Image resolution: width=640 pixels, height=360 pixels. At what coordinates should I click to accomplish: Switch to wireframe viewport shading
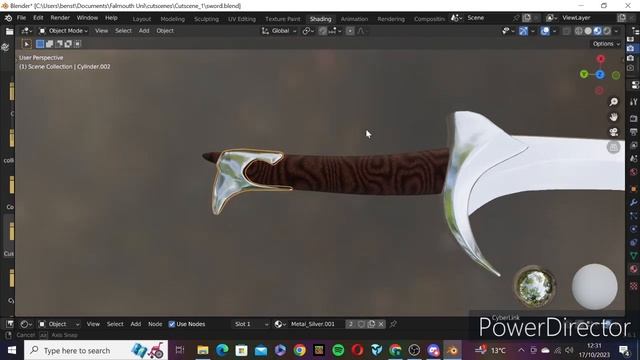579,31
